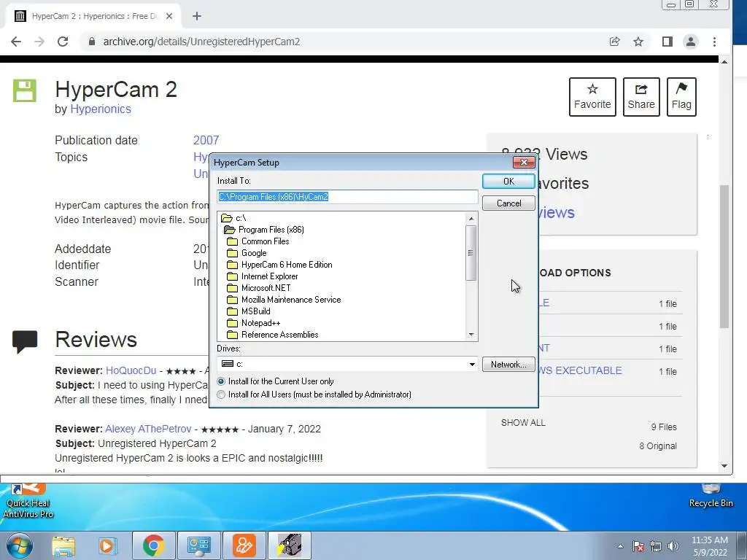The image size is (747, 560).
Task: Select the Reference Assemblies folder
Action: tap(273, 335)
